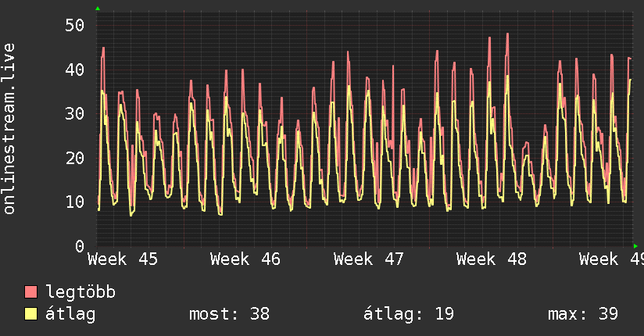Screen dimensions: 644x336
Task: Click the green arrow at x-axis end
Action: pyautogui.click(x=635, y=246)
